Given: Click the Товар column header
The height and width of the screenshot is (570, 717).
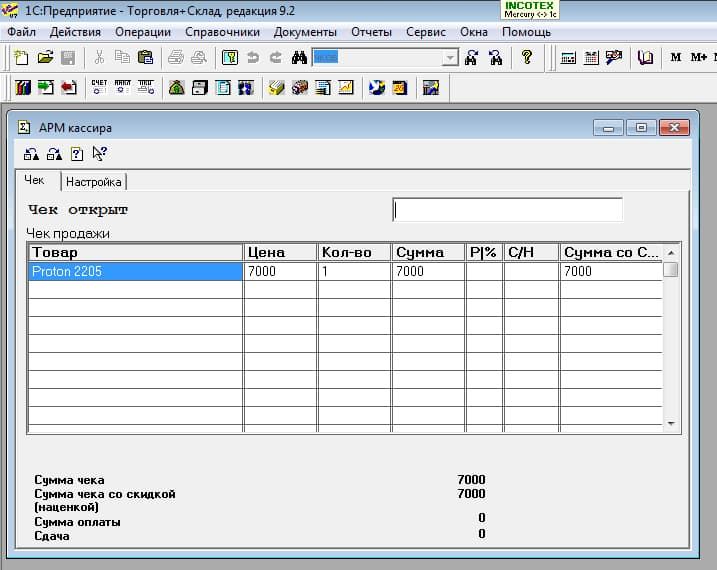Looking at the screenshot, I should [135, 252].
